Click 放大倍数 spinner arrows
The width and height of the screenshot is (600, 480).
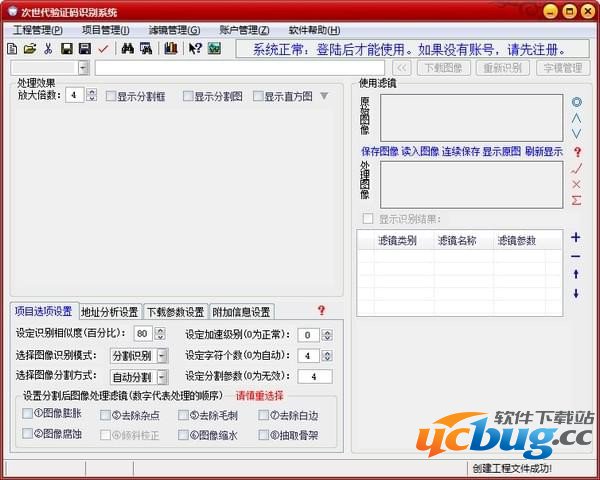91,95
